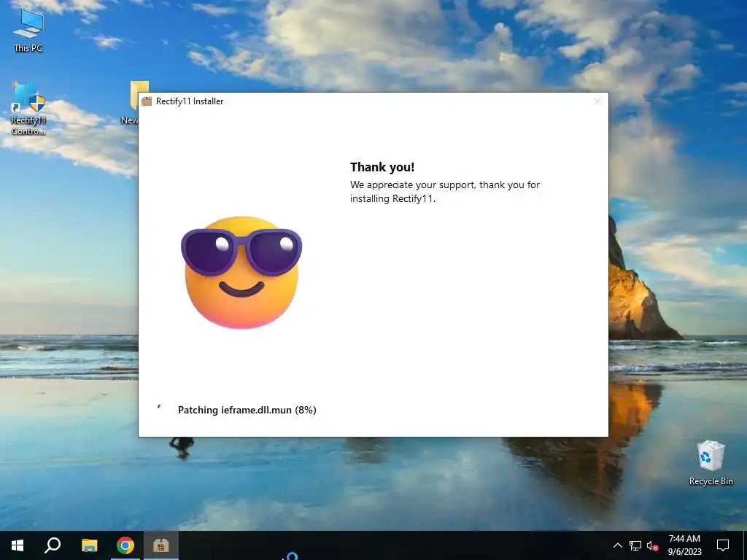Open the Recycle Bin
This screenshot has width=747, height=560.
[x=711, y=462]
